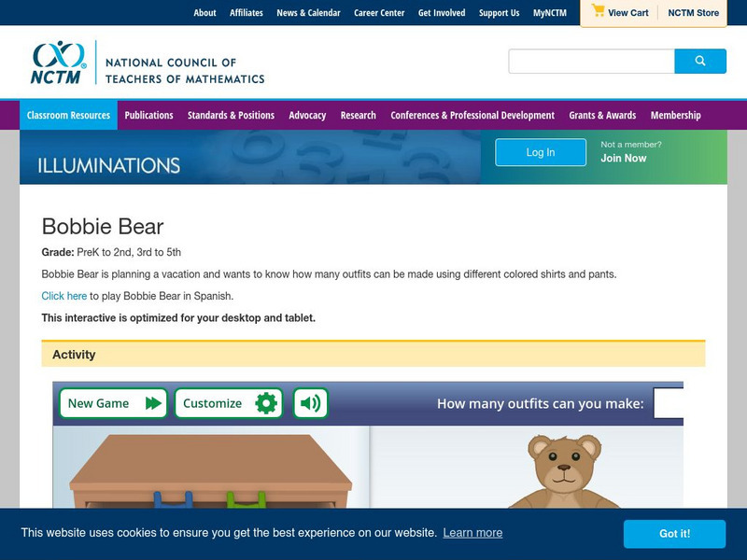Click the Log In button

[x=541, y=152]
